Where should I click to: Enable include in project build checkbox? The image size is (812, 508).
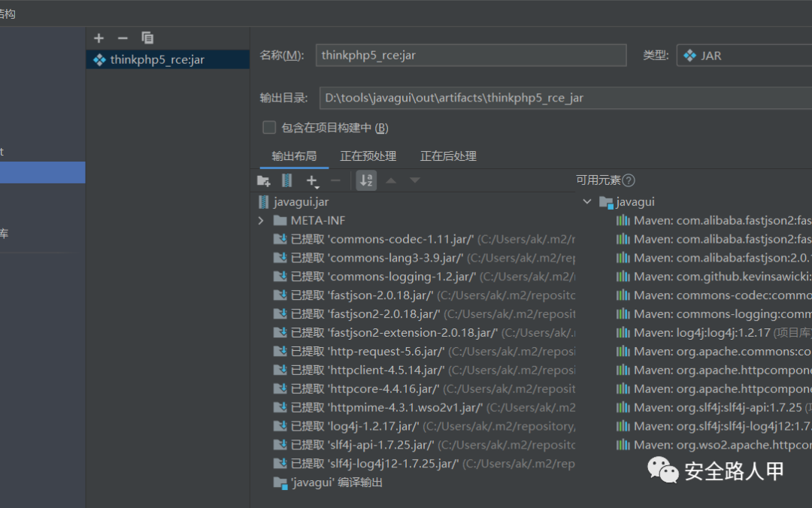pyautogui.click(x=269, y=128)
